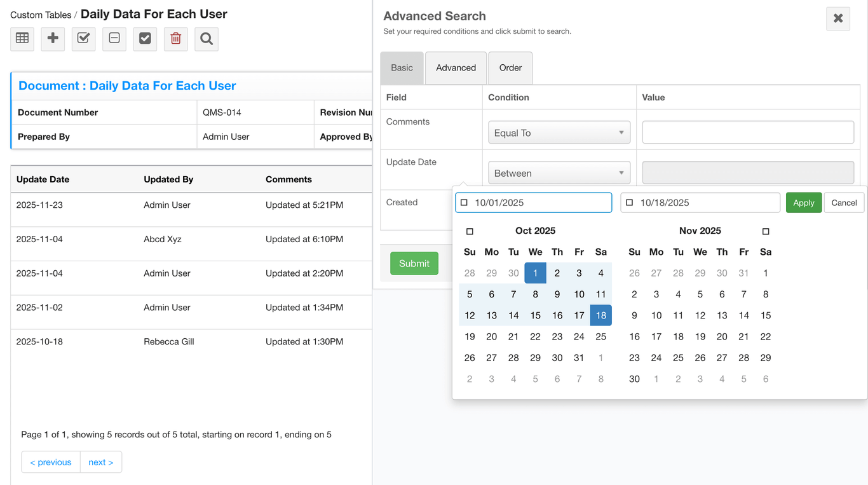Open the Comments condition dropdown showing Equal To

click(559, 132)
